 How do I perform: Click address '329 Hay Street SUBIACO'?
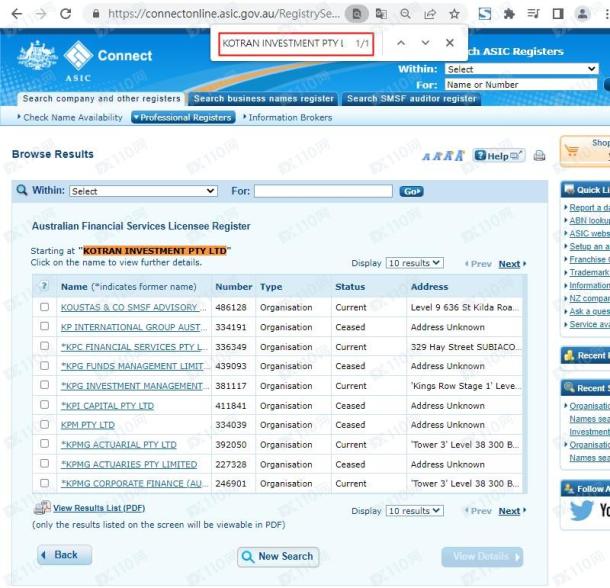click(x=463, y=347)
